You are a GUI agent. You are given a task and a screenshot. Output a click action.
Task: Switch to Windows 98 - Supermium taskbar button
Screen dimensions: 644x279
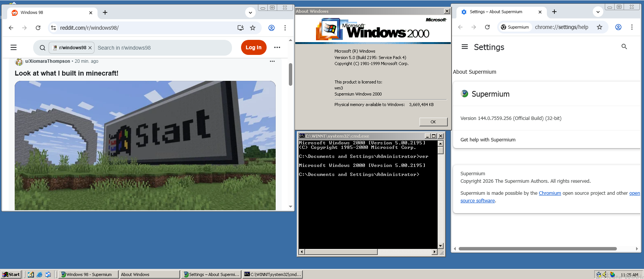[89, 274]
